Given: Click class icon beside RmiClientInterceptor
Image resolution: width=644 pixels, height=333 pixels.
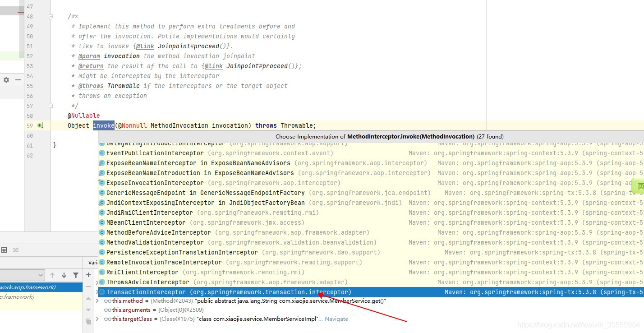Looking at the screenshot, I should pyautogui.click(x=102, y=273).
